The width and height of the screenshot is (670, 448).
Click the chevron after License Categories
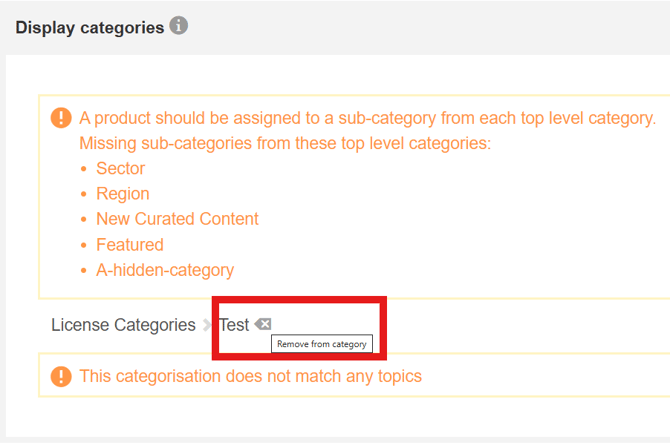pos(208,325)
